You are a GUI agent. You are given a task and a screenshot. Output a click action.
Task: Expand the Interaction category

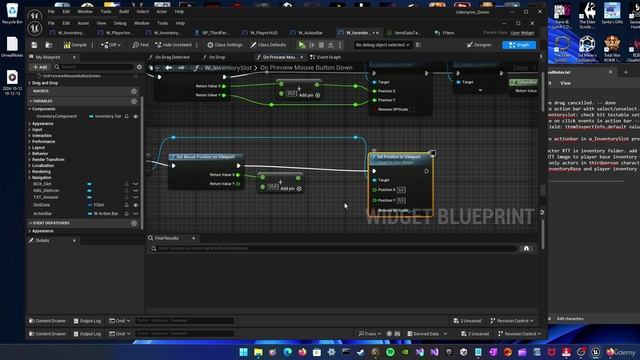(x=30, y=136)
